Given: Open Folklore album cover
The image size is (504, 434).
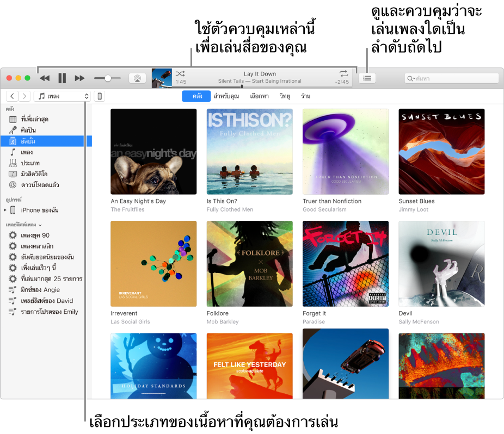Looking at the screenshot, I should coord(250,264).
